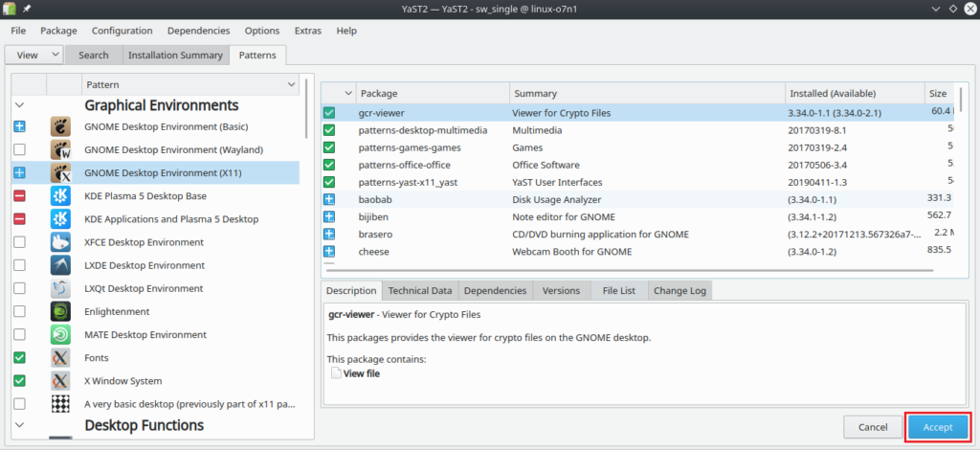This screenshot has height=450, width=980.
Task: Uncheck the Fonts pattern checkbox
Action: click(x=20, y=358)
